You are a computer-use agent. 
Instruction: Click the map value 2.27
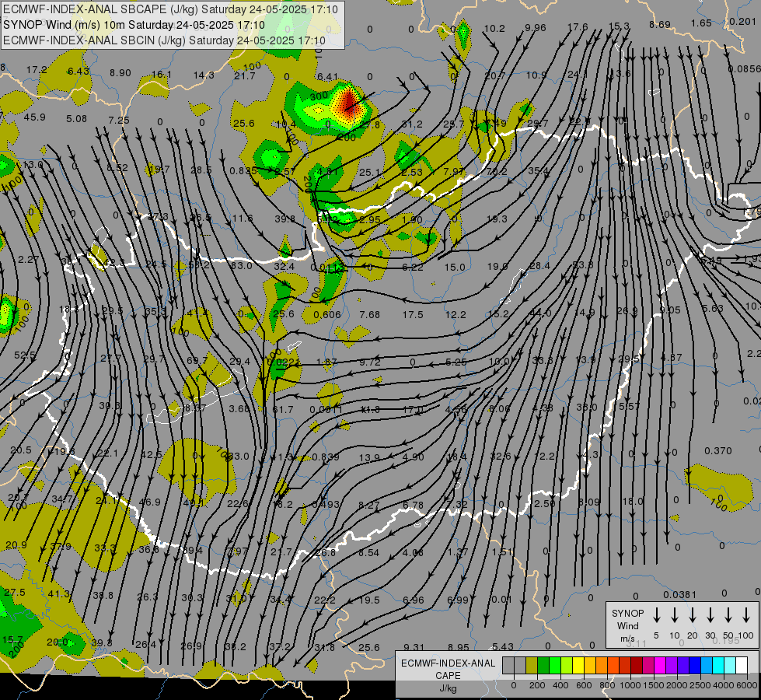point(28,260)
